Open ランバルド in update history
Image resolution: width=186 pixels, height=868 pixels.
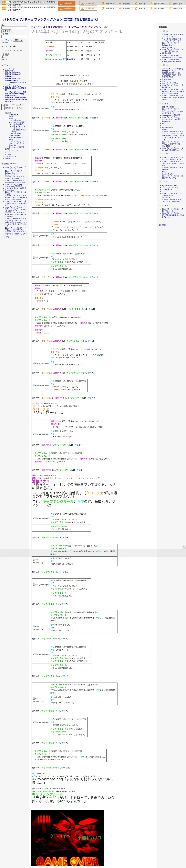click(x=166, y=198)
